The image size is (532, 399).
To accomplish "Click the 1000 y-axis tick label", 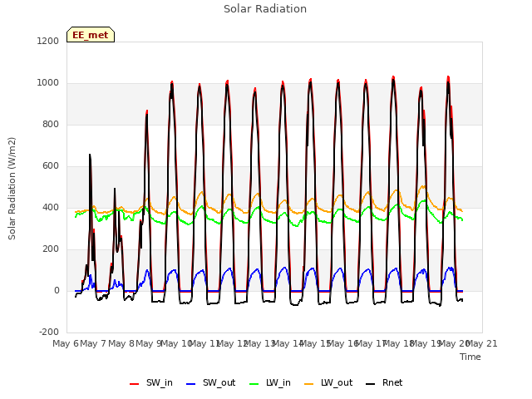I will coord(48,83).
